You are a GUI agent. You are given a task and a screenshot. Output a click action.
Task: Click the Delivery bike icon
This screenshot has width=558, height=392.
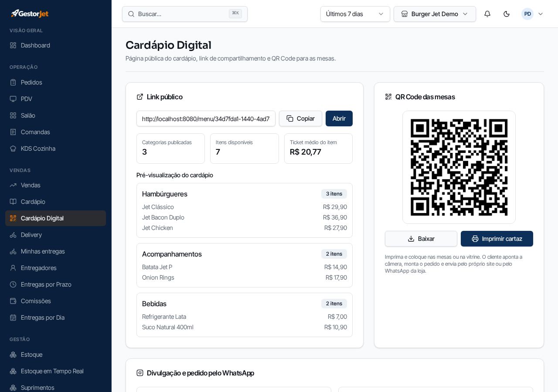[x=13, y=235]
